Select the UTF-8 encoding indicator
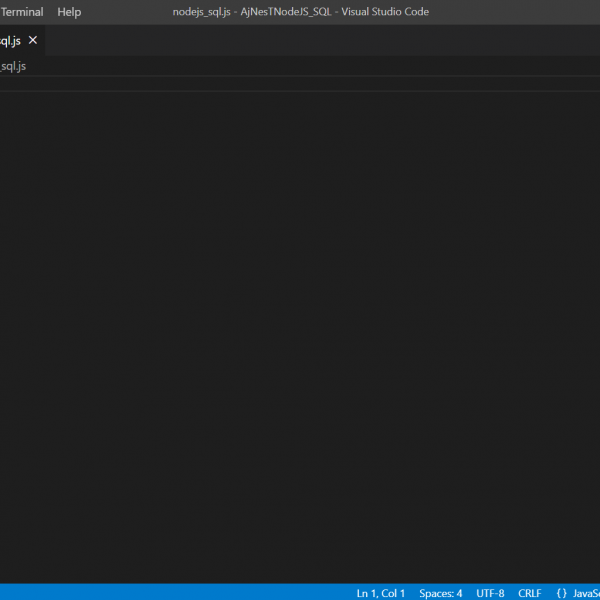 [490, 593]
